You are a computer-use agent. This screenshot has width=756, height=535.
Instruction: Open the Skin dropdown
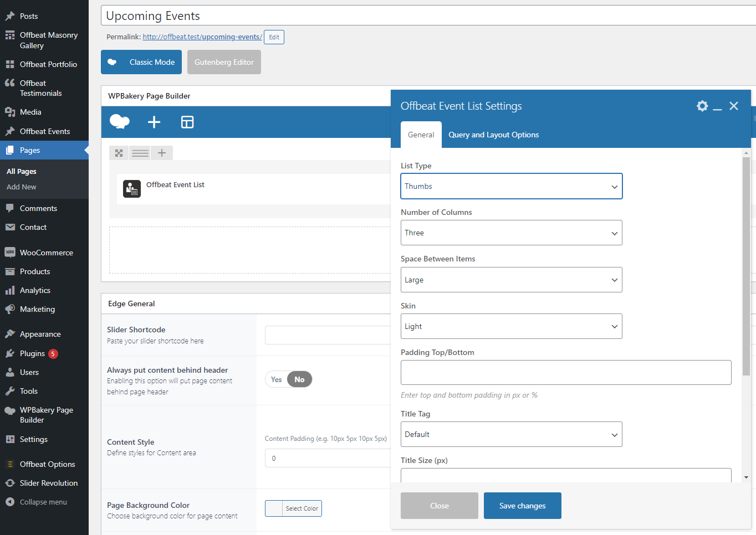(x=511, y=326)
